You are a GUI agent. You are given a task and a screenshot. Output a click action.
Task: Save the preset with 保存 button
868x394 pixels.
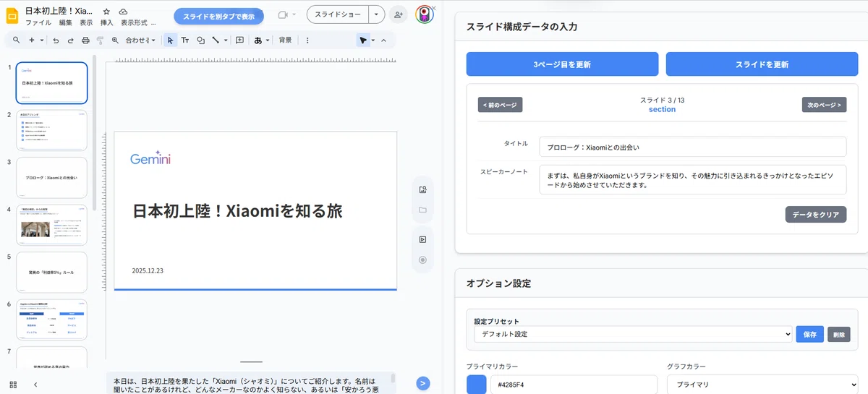pos(810,335)
